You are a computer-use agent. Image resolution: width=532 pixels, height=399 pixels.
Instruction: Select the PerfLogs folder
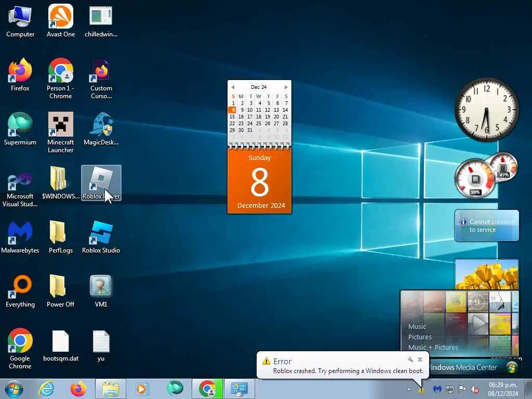[x=61, y=237]
